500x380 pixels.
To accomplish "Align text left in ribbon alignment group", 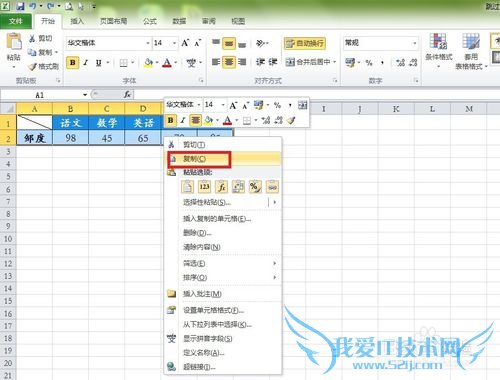I will (x=216, y=62).
